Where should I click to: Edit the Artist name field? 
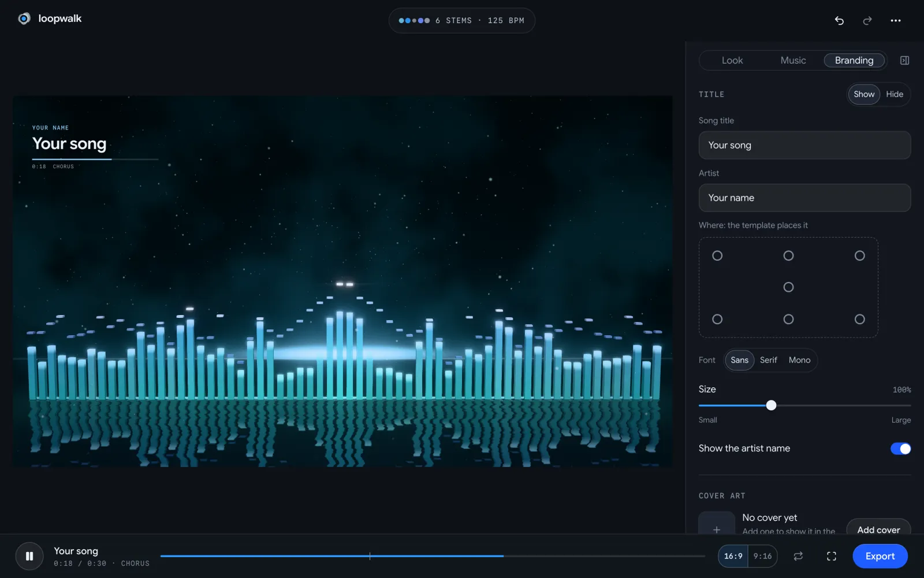804,198
